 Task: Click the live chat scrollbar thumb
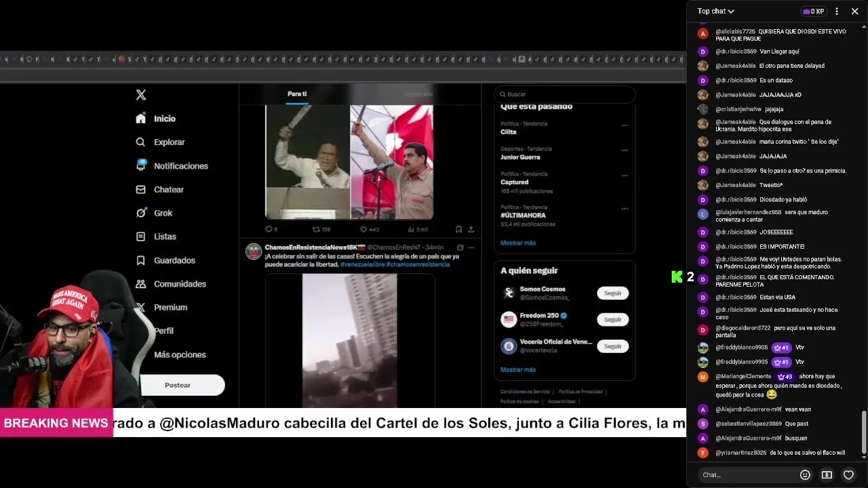point(863,432)
